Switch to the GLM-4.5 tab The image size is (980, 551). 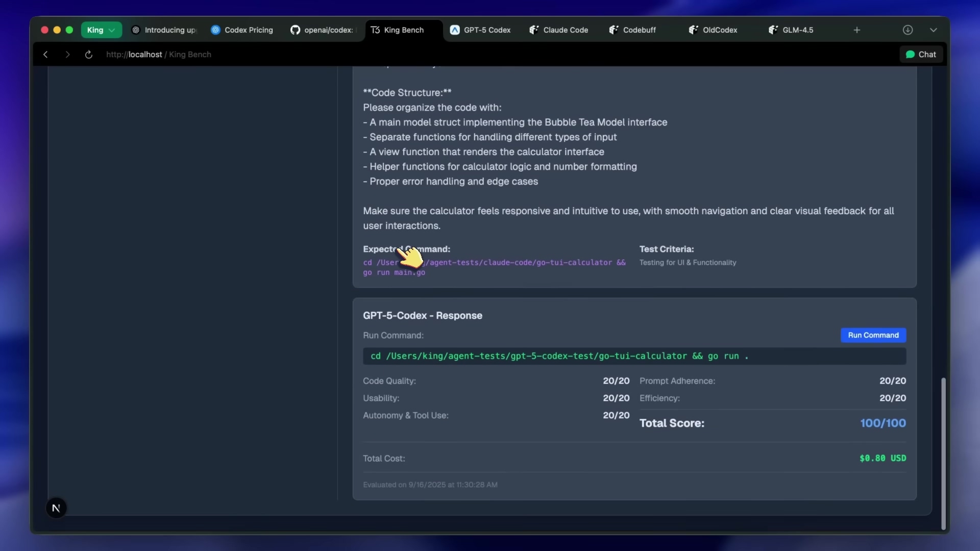pos(791,30)
